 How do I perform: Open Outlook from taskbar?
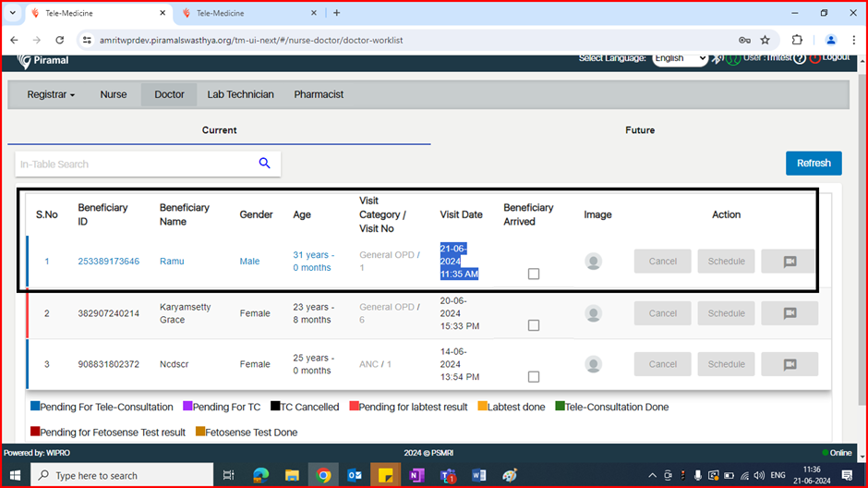pos(355,475)
